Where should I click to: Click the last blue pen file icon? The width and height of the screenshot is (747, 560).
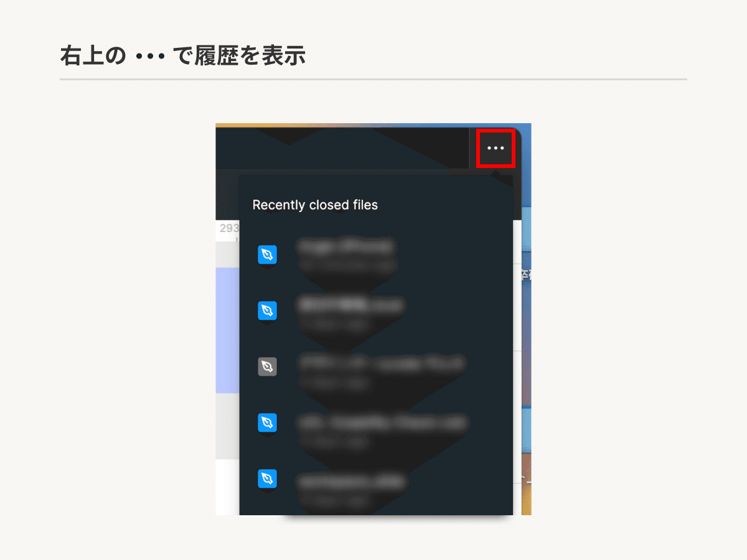coord(267,478)
